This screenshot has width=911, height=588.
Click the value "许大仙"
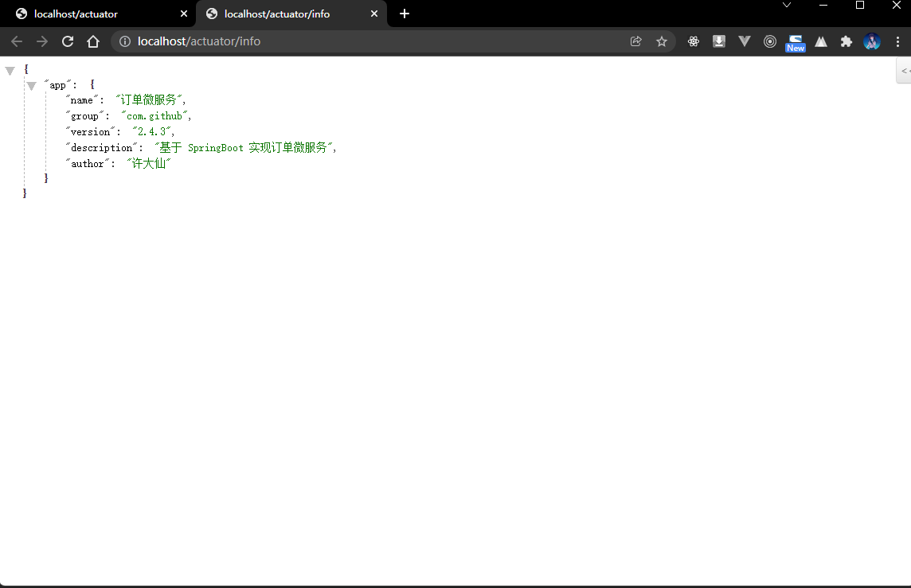pyautogui.click(x=149, y=164)
